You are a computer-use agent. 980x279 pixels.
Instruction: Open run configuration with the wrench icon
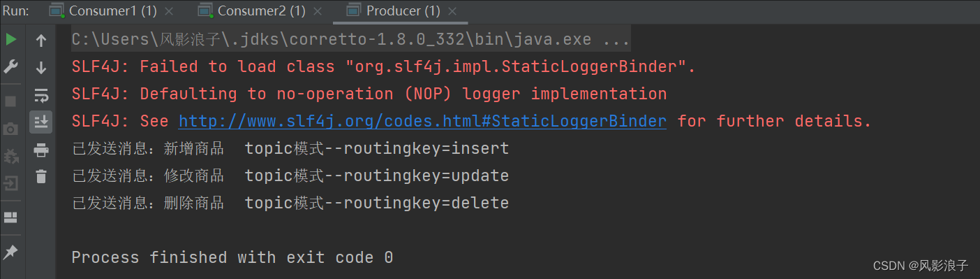point(10,66)
